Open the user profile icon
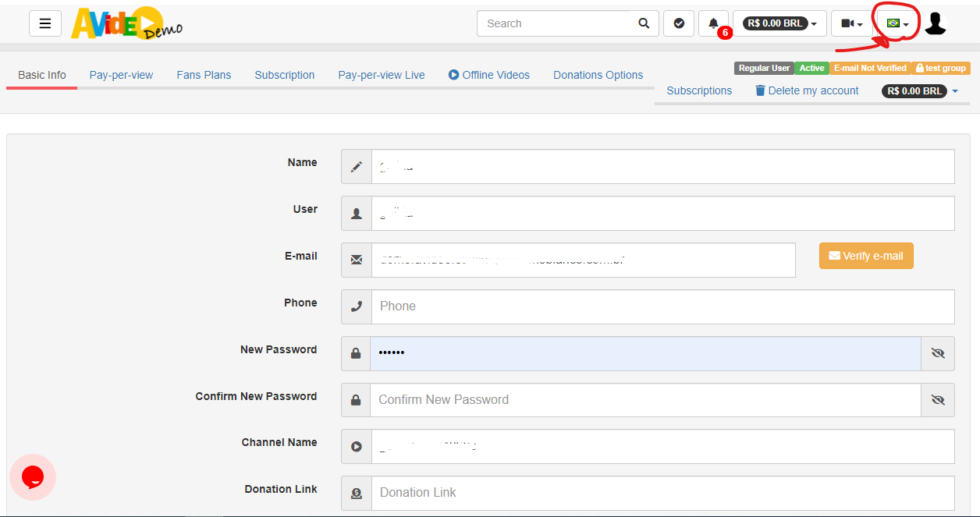The width and height of the screenshot is (980, 517). tap(935, 23)
